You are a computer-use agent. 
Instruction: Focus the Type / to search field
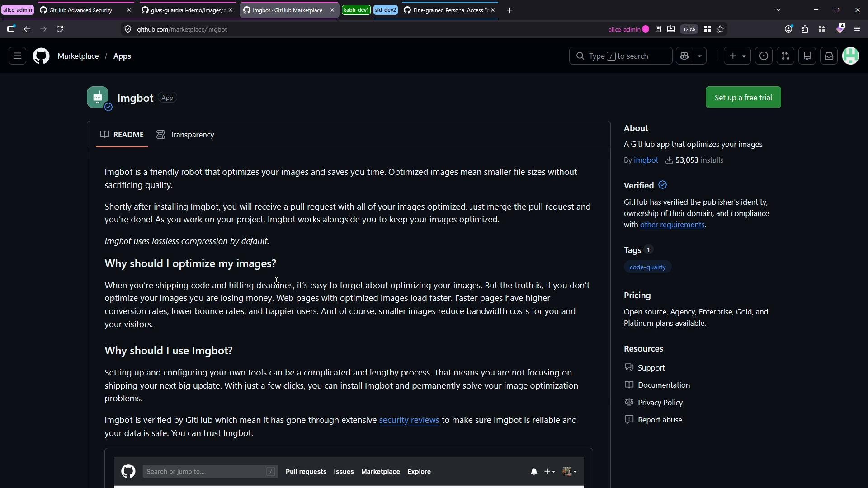tap(621, 56)
